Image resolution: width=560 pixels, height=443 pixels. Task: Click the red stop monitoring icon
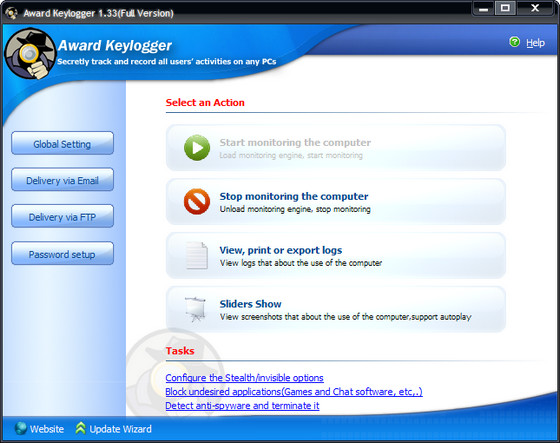[197, 201]
